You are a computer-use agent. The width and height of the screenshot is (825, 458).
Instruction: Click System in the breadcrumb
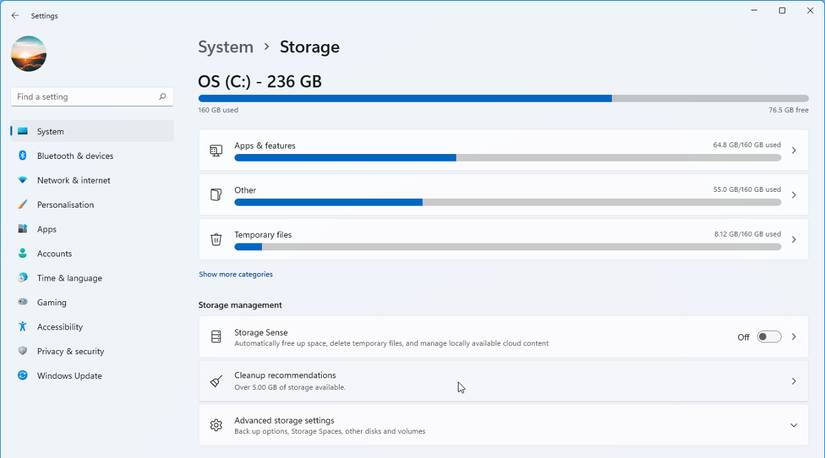(226, 47)
